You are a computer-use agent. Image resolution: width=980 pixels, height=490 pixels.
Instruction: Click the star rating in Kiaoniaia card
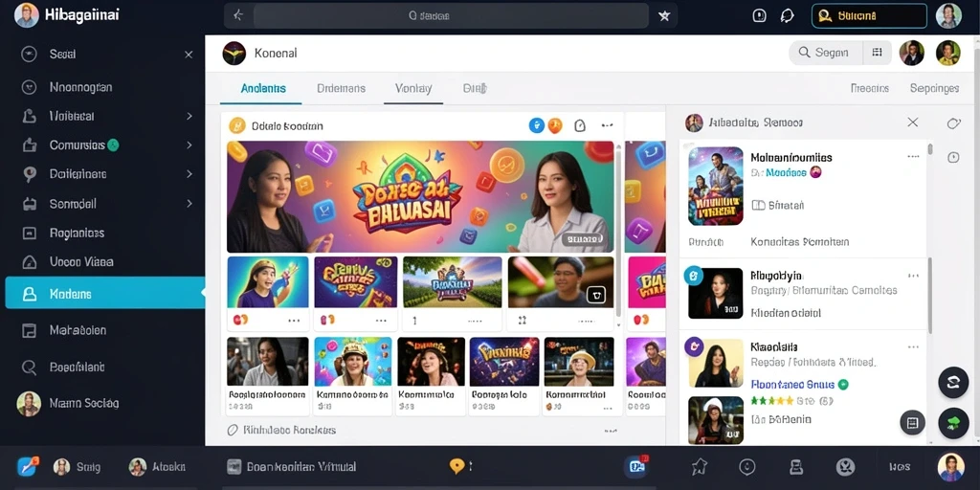(x=772, y=401)
